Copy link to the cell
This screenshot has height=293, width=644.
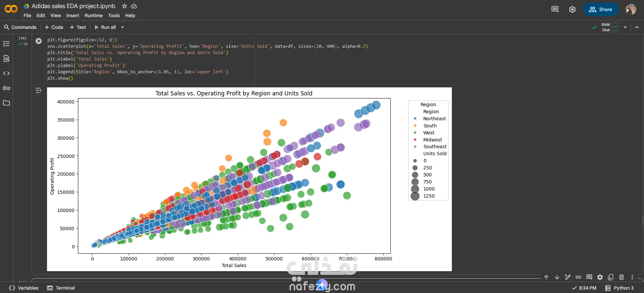[x=578, y=277]
